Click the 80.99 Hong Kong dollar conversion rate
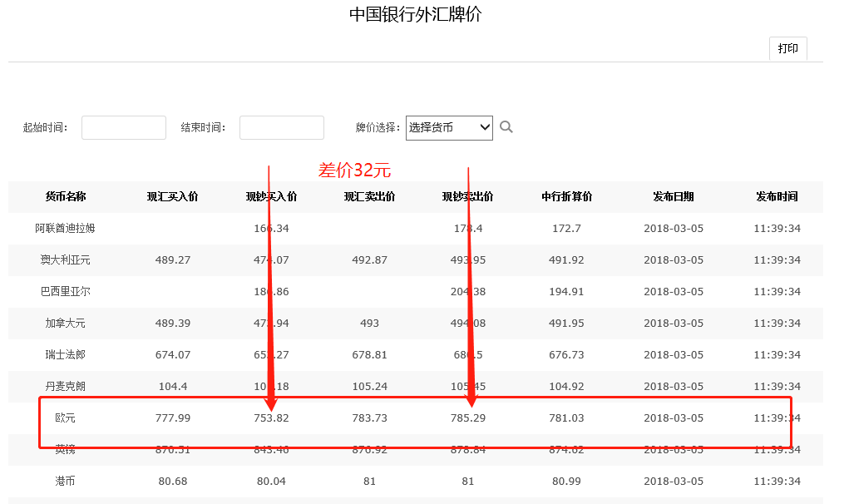Screen dimensions: 844x504 [x=566, y=481]
